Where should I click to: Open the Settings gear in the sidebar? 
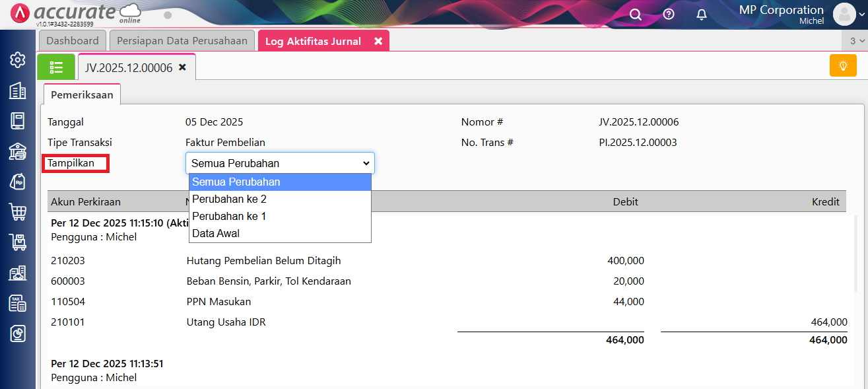18,60
